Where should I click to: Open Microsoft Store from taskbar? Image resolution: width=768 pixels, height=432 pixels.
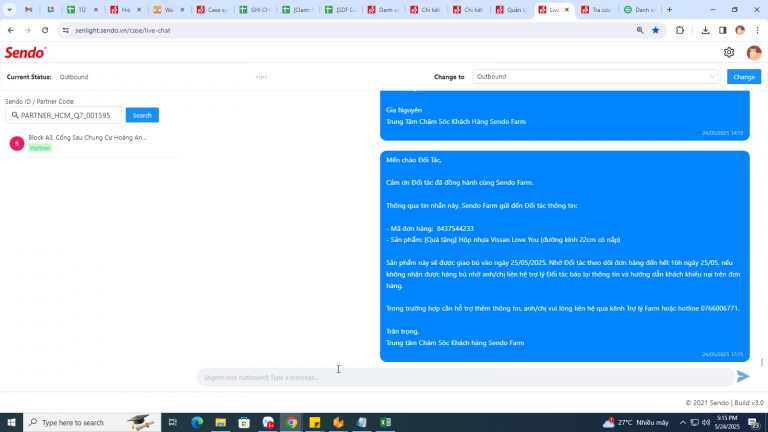coord(244,422)
